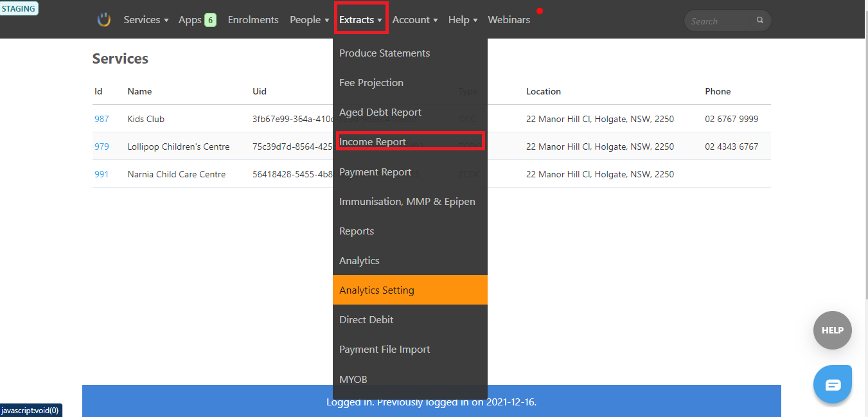Click the Name column header

tap(139, 91)
